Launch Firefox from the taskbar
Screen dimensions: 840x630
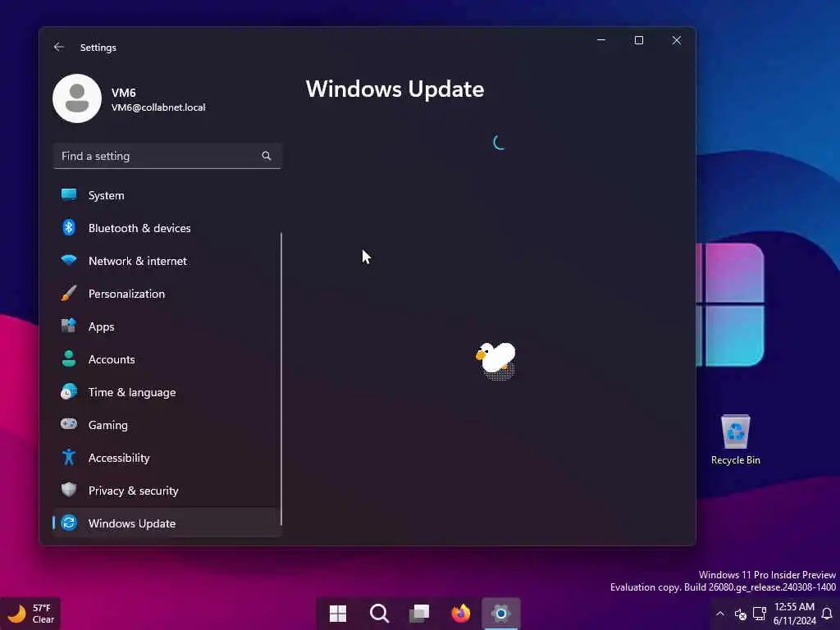[461, 614]
